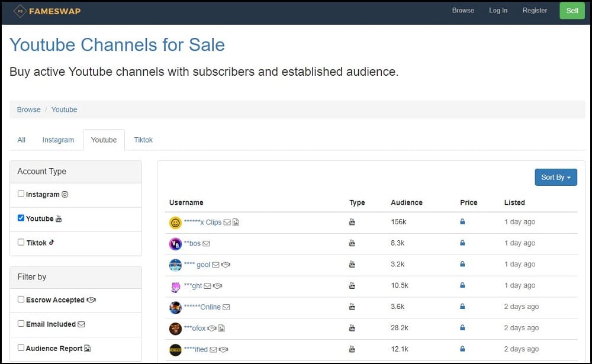Click the Youtube breadcrumb link
592x364 pixels.
[64, 109]
